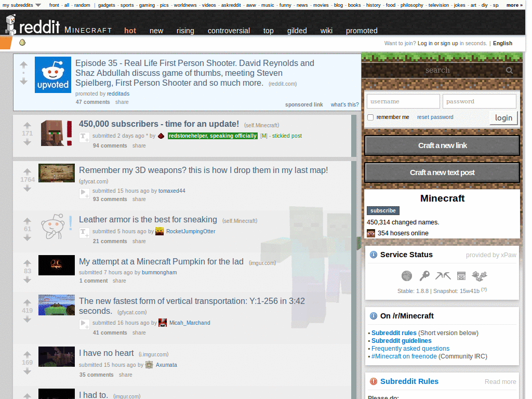
Task: Click the Subreddit Rules warning icon
Action: [x=373, y=381]
